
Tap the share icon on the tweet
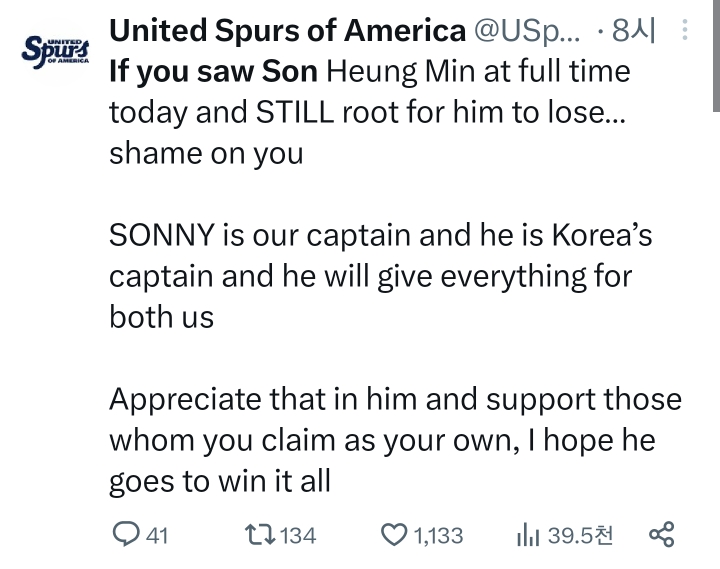661,535
